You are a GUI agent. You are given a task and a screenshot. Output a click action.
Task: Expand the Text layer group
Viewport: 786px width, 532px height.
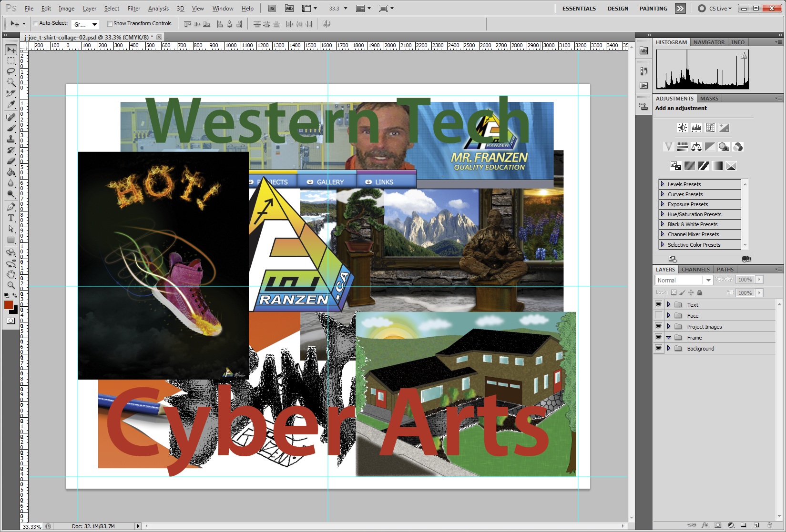click(x=668, y=304)
